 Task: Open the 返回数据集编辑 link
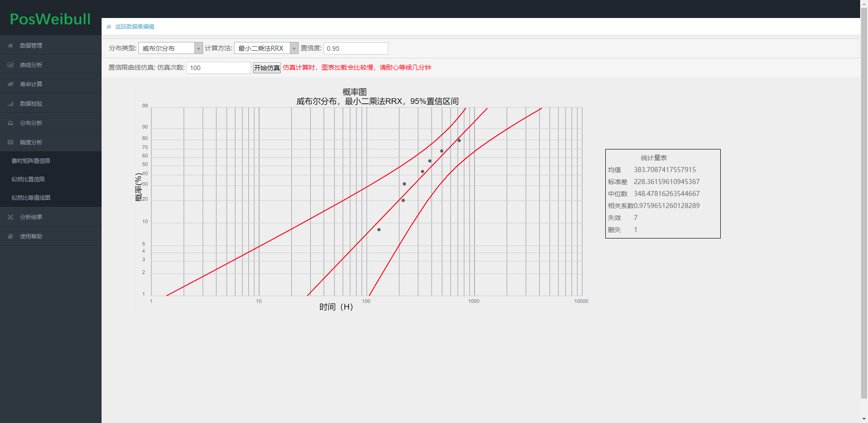(x=135, y=26)
